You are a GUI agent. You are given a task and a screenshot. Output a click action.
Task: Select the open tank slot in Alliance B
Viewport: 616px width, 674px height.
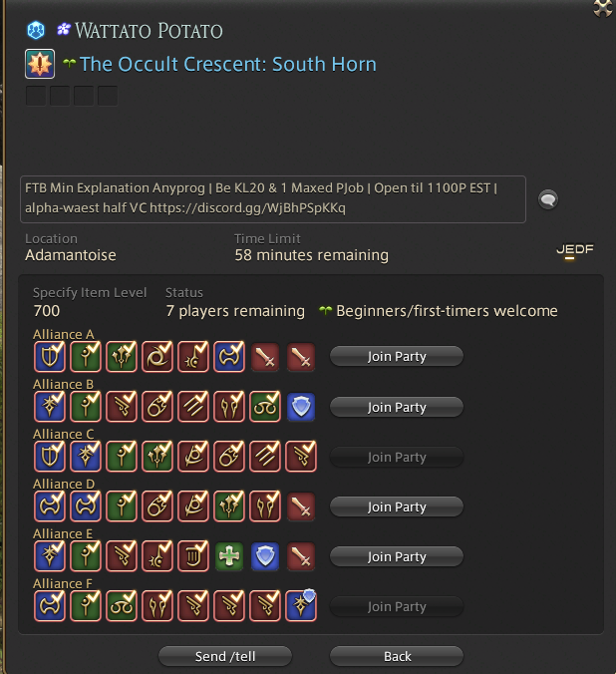[301, 407]
